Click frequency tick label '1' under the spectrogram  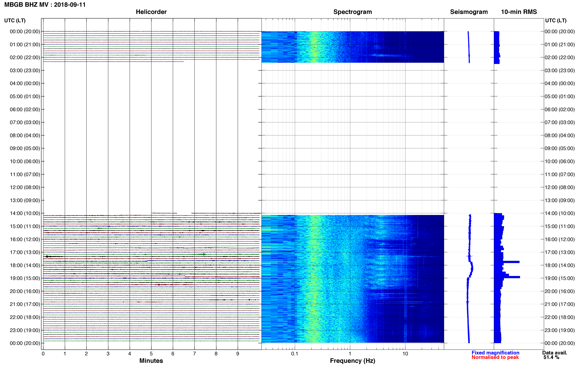[x=350, y=354]
